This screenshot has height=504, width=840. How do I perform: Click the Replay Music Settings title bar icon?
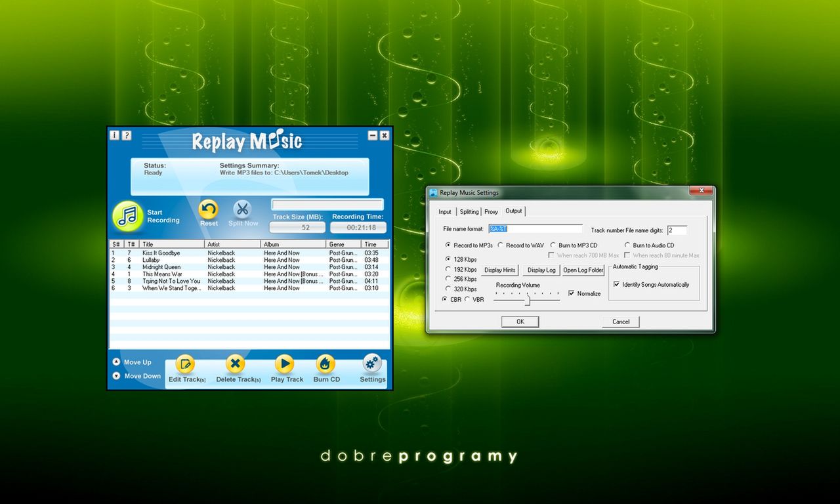click(x=433, y=193)
